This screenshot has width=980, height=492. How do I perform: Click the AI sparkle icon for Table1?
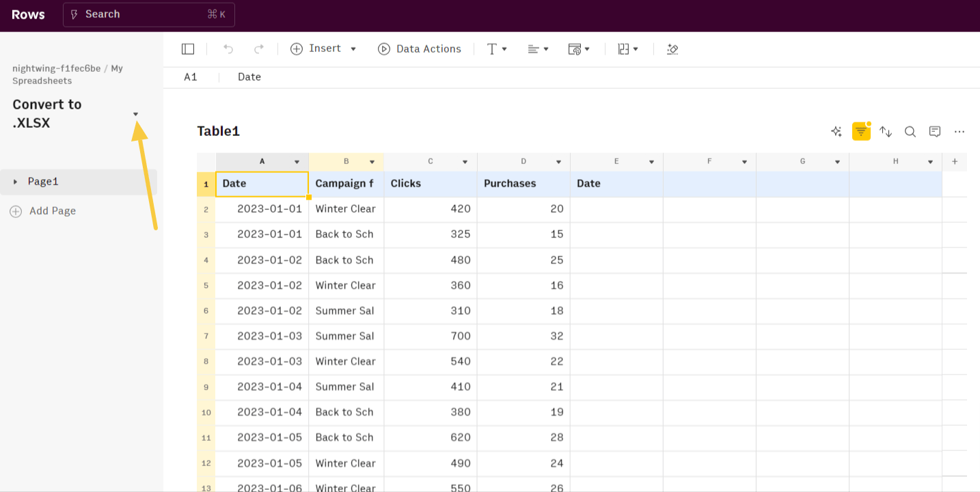point(836,132)
